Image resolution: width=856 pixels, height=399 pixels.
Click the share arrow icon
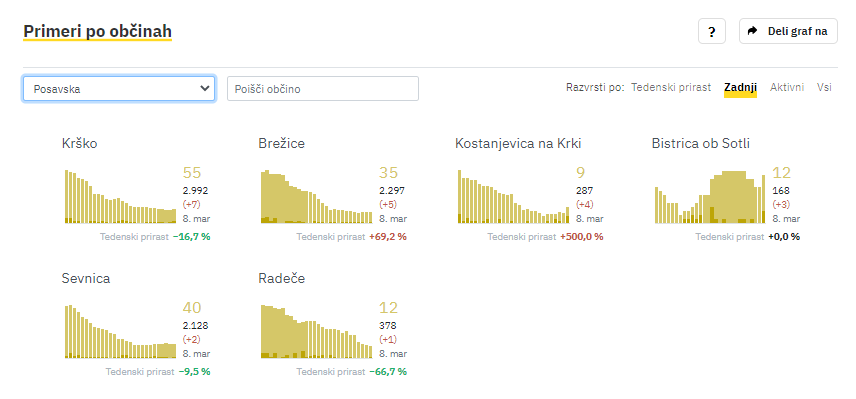pos(753,31)
